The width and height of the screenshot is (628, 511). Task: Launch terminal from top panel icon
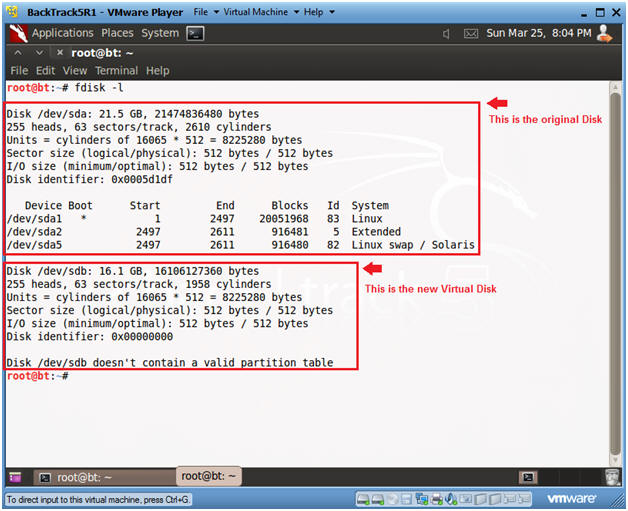(195, 33)
